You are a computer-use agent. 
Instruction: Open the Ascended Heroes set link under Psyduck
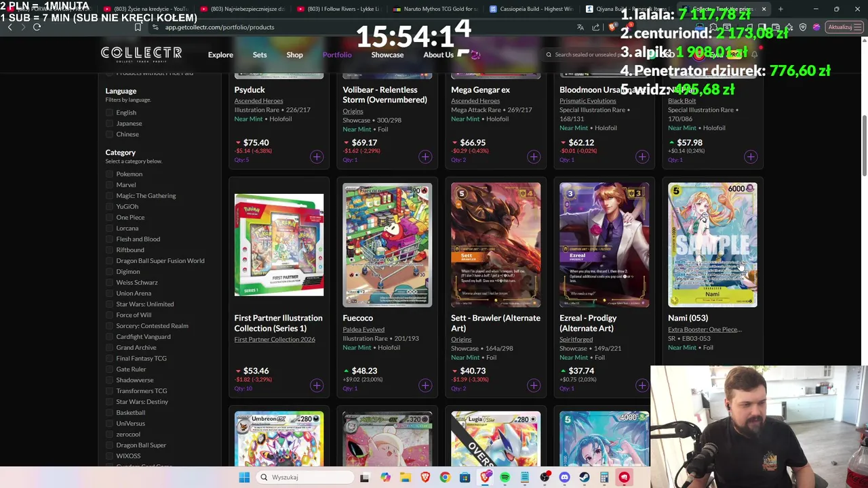pos(258,101)
